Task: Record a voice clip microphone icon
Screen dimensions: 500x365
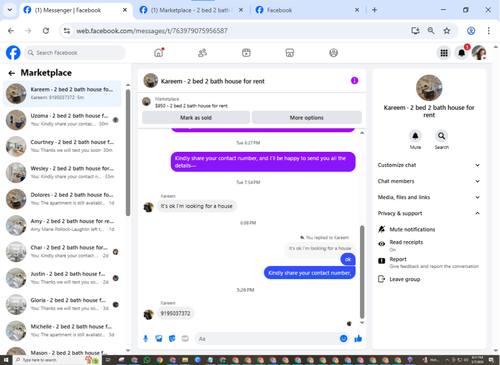Action: (x=146, y=339)
